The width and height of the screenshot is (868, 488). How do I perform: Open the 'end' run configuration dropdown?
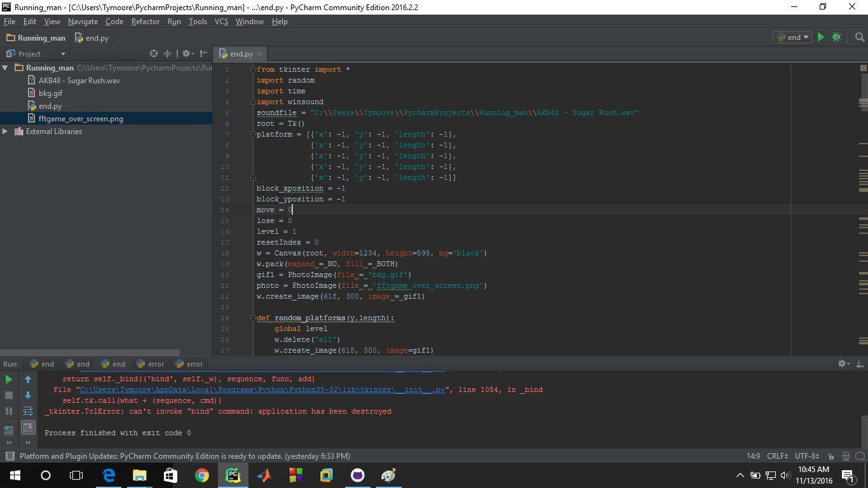792,37
